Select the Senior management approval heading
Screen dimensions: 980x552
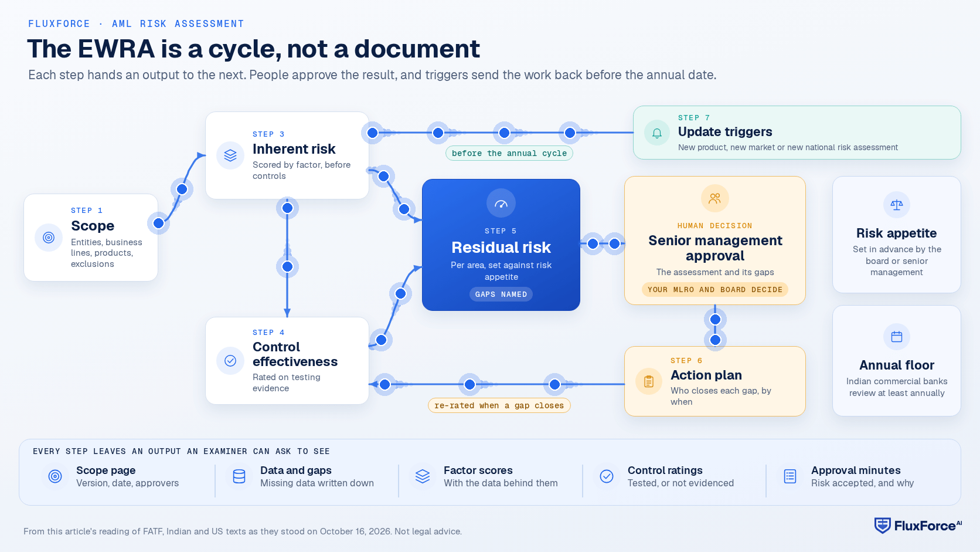(x=715, y=248)
